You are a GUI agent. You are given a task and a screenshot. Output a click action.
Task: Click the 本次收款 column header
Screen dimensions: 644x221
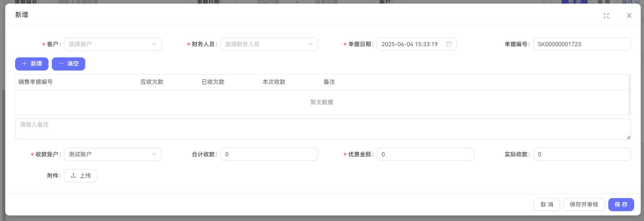[x=274, y=82]
